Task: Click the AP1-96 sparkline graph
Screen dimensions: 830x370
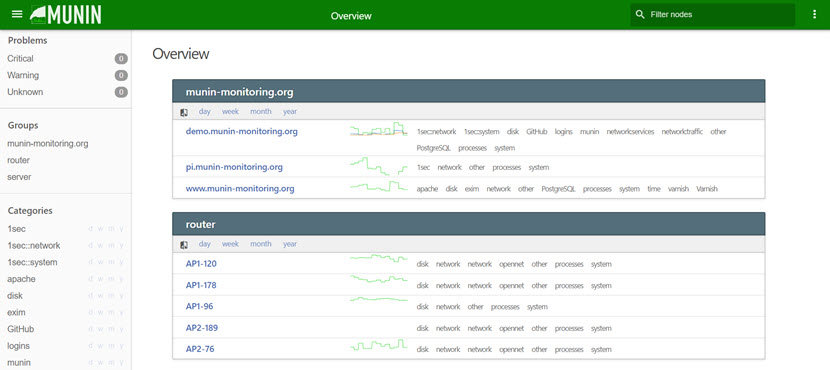Action: tap(378, 299)
